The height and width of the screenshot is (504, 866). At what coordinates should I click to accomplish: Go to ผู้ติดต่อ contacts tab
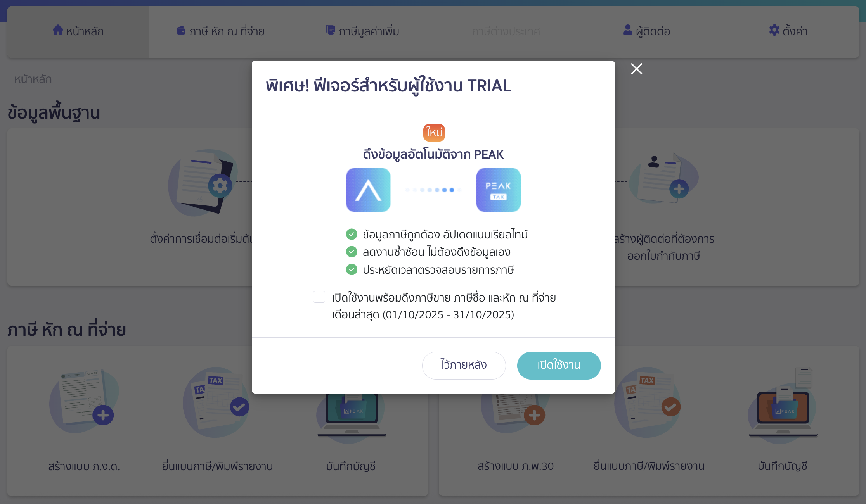[646, 31]
